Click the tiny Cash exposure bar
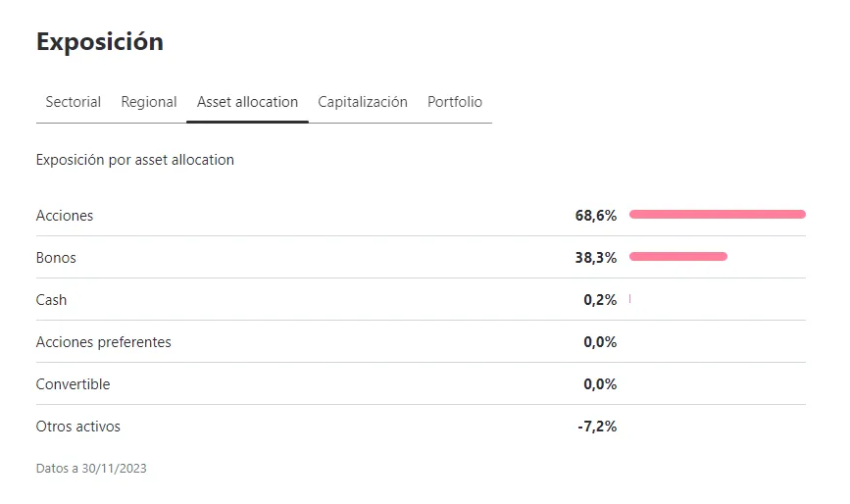The image size is (850, 504). click(629, 299)
